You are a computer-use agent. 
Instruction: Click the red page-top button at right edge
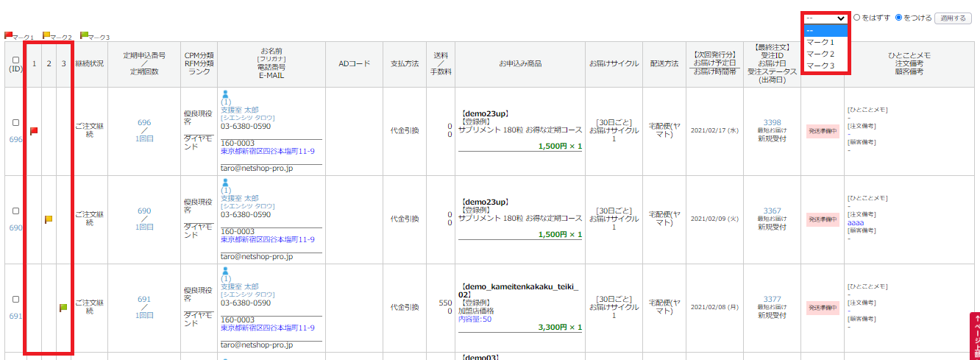[x=975, y=336]
